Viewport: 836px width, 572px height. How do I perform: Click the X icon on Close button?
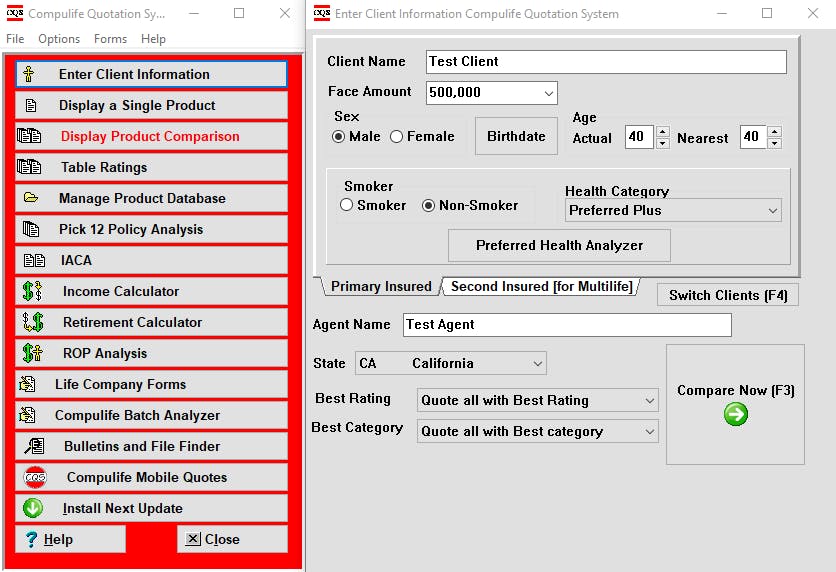pos(192,539)
